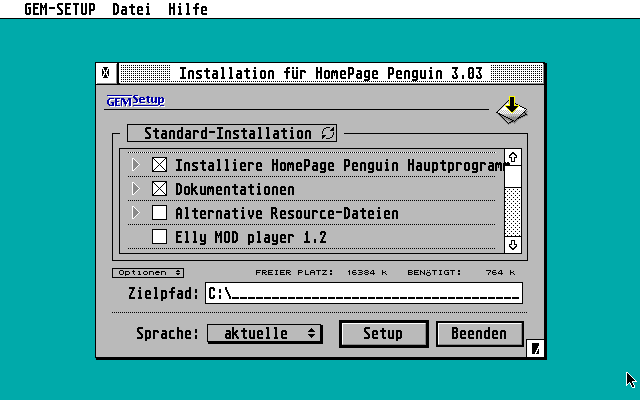Select the Elly MOD player 1.2 text
640x400 pixels.
tap(251, 237)
